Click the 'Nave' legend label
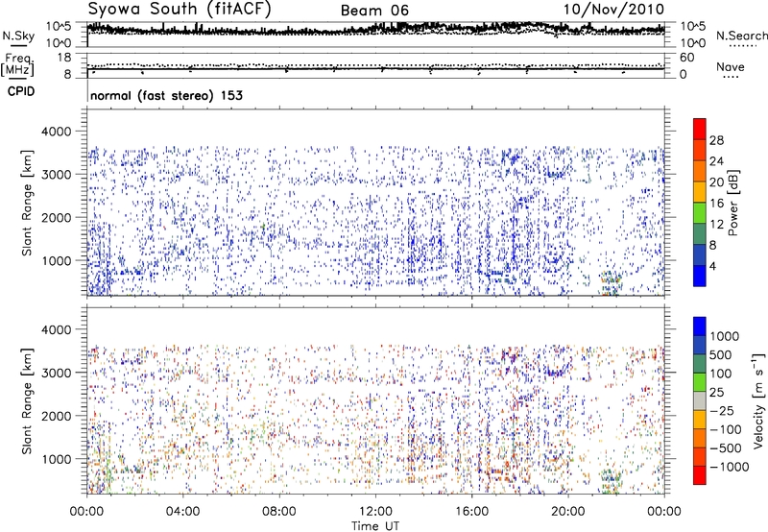This screenshot has height=532, width=768. [x=730, y=66]
